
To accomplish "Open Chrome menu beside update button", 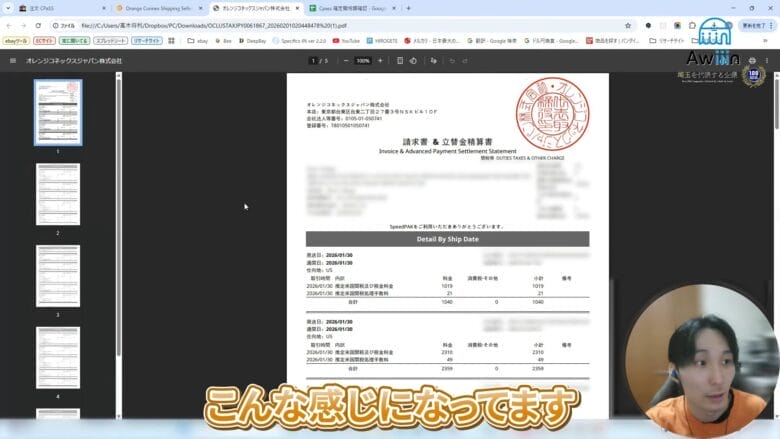I will point(772,25).
